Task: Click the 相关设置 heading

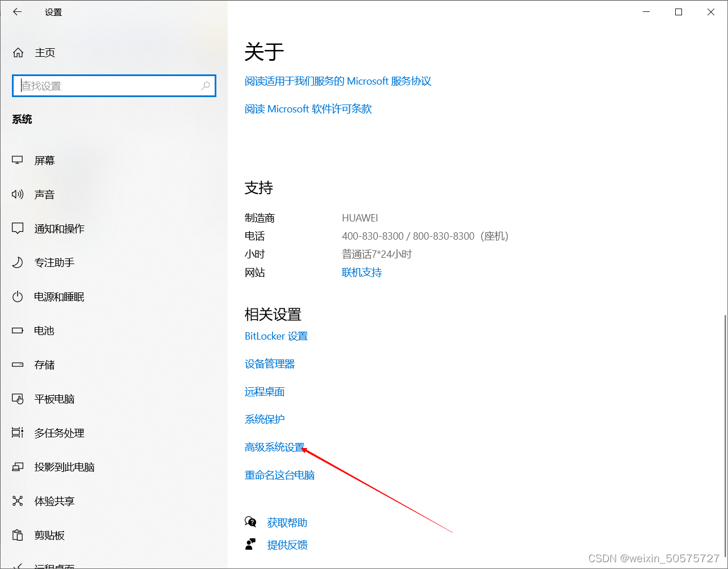Action: pyautogui.click(x=273, y=314)
